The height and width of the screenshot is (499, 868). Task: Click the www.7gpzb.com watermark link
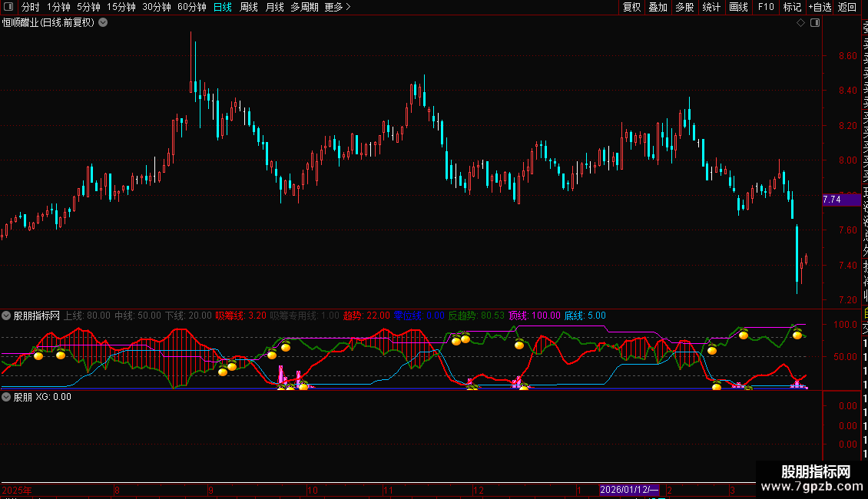(812, 487)
